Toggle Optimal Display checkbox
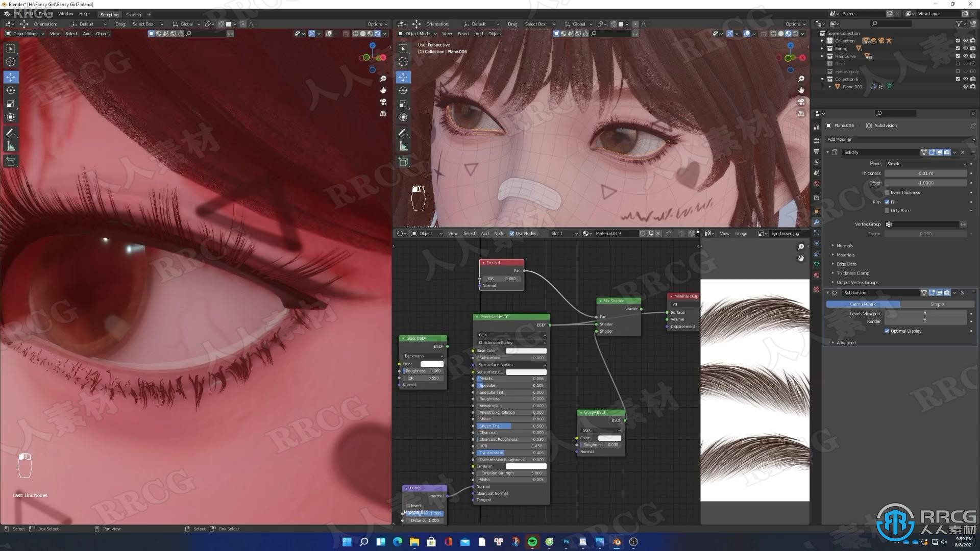The width and height of the screenshot is (980, 551). pyautogui.click(x=887, y=331)
